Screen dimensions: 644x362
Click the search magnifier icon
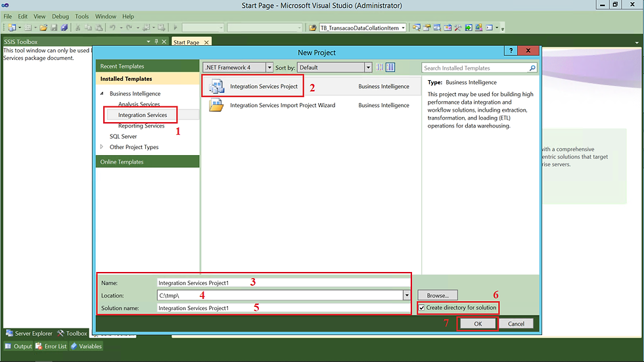click(532, 68)
